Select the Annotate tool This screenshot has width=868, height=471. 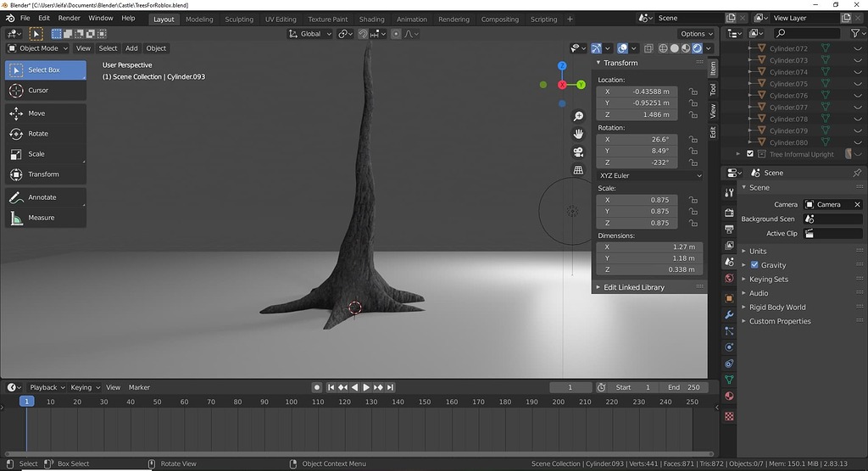pyautogui.click(x=46, y=197)
